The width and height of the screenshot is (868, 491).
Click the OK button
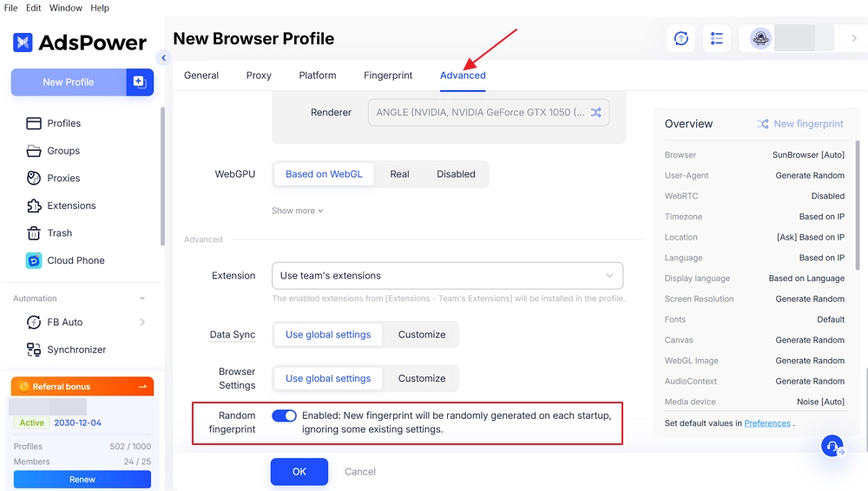(299, 472)
